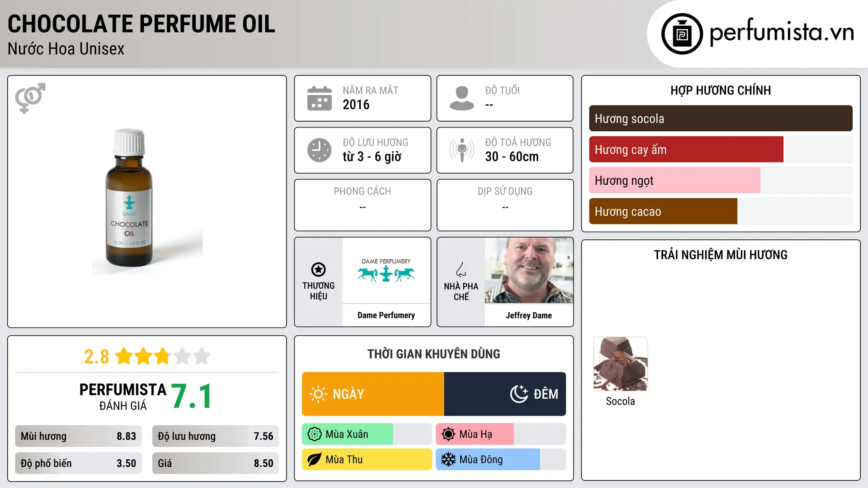Click the Socola note caption

(620, 402)
